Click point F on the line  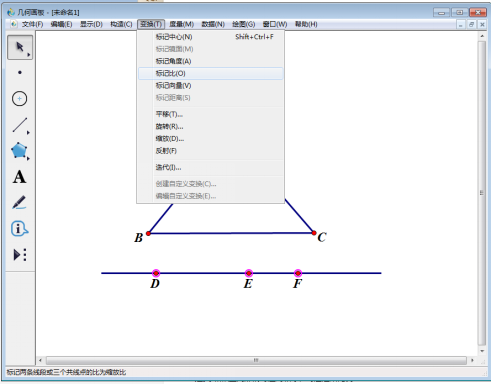tap(298, 273)
